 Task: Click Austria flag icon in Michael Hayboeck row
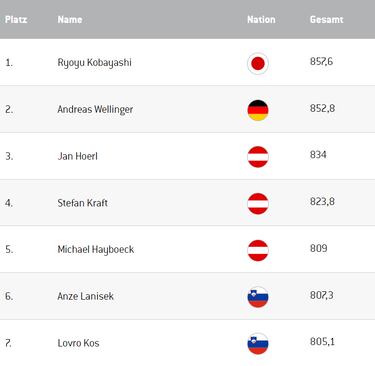point(258,250)
